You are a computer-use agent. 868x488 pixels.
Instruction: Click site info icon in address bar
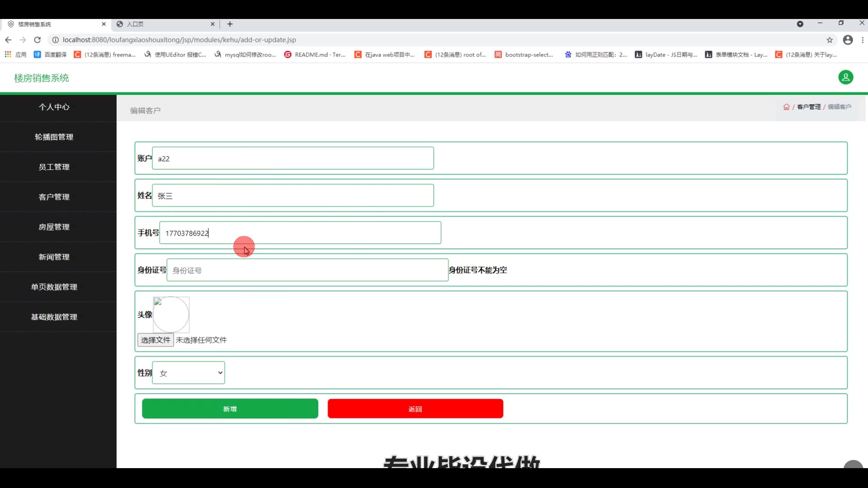point(55,40)
